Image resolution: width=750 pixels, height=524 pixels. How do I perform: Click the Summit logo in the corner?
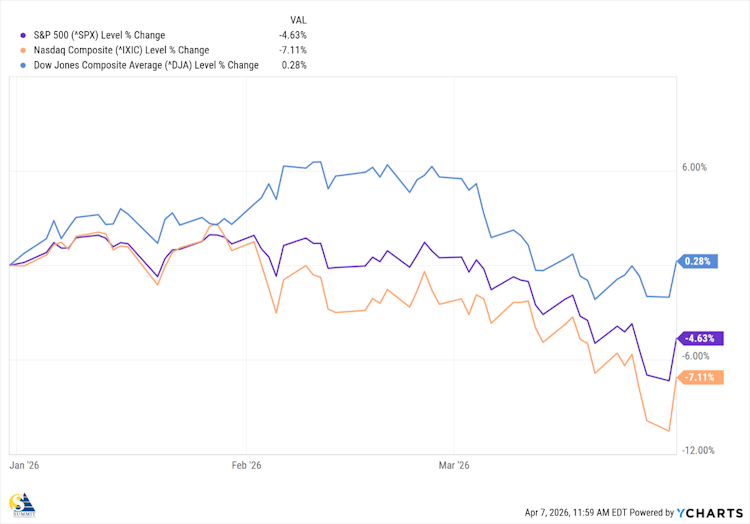pos(20,506)
